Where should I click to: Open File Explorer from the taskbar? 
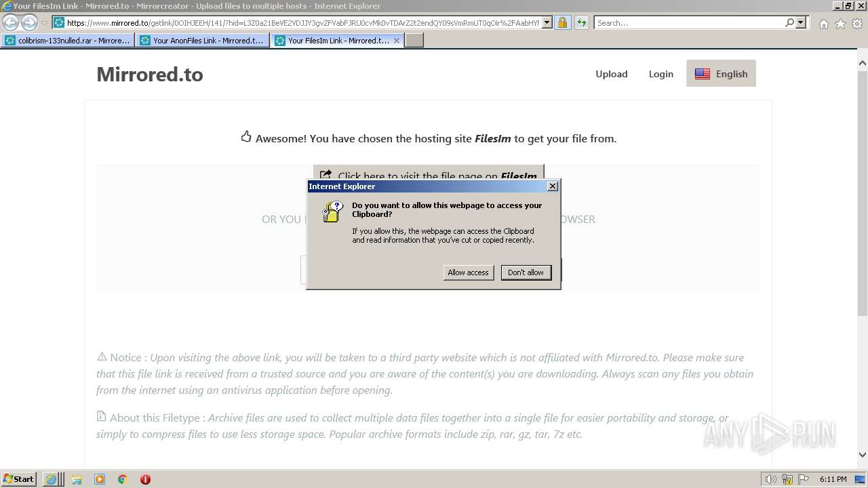[x=77, y=479]
